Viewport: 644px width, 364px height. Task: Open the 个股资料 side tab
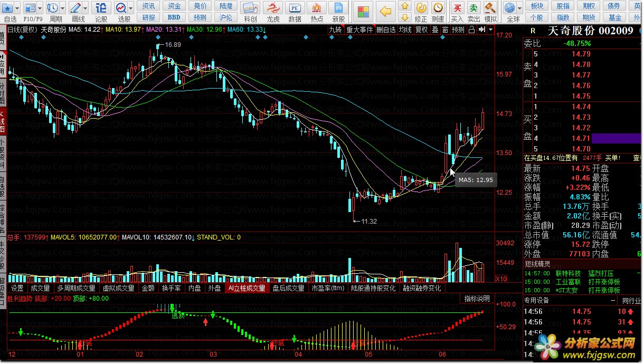click(3, 154)
